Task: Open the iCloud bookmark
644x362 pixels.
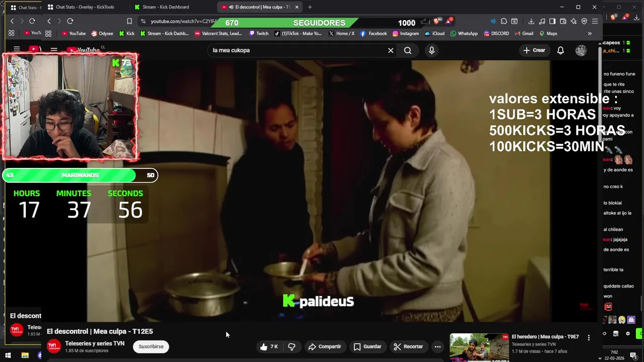Action: pyautogui.click(x=435, y=34)
